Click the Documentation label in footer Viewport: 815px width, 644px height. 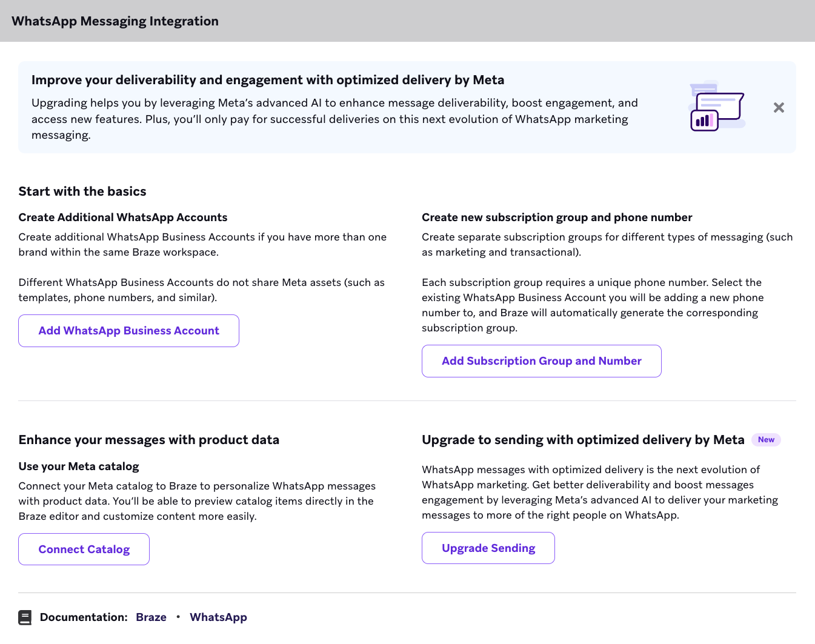pyautogui.click(x=84, y=617)
